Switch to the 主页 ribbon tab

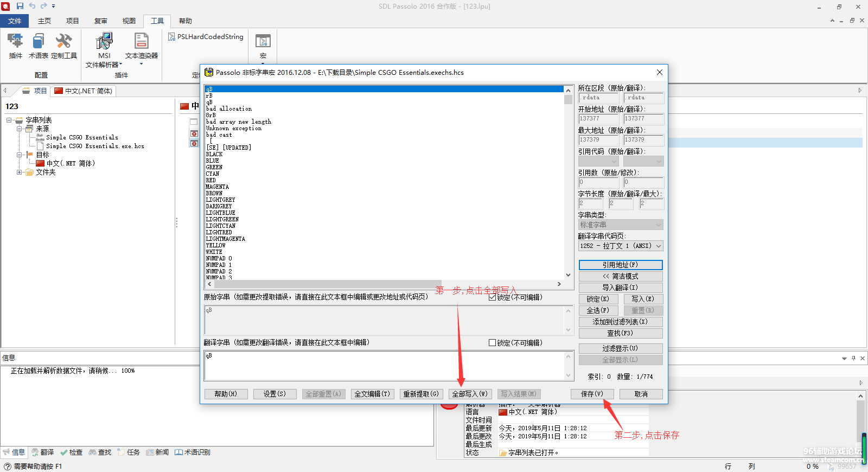[44, 21]
